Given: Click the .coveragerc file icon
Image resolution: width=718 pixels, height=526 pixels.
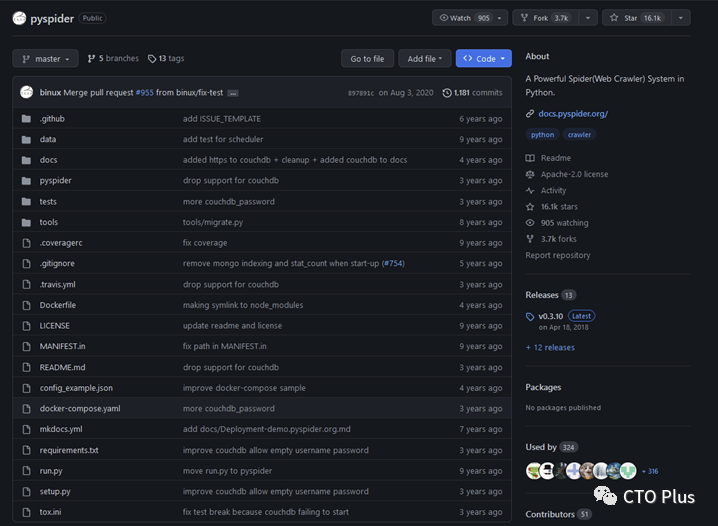Looking at the screenshot, I should click(x=27, y=243).
